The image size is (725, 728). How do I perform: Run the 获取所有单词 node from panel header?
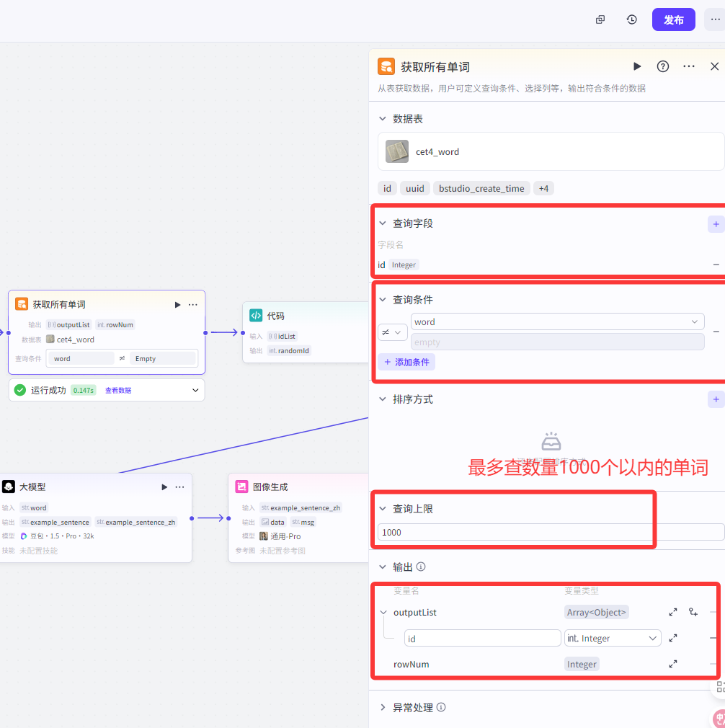[637, 66]
